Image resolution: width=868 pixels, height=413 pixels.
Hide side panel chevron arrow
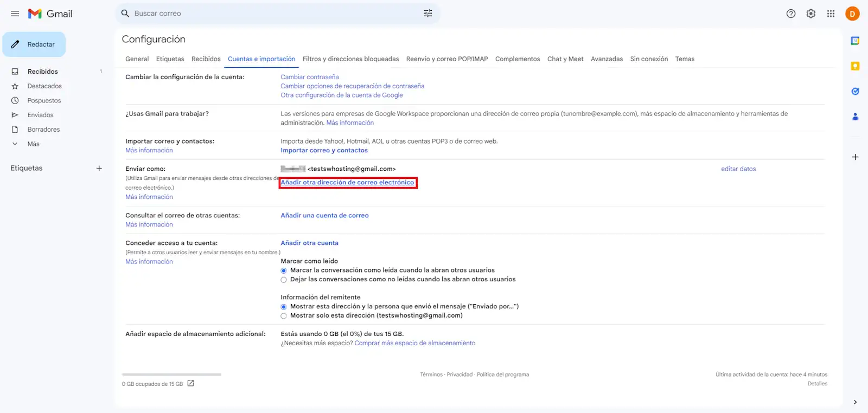[855, 402]
